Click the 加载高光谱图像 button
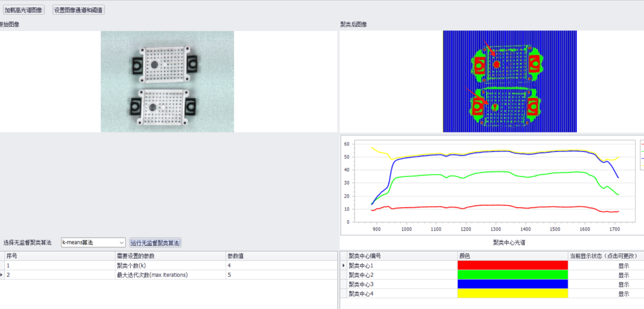644x309 pixels. coord(23,10)
